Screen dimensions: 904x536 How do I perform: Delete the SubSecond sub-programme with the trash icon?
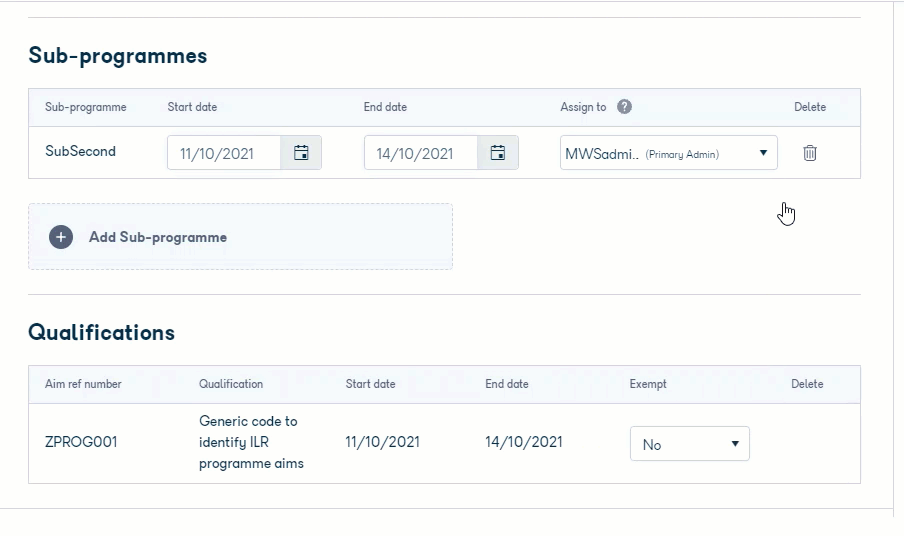[x=809, y=153]
